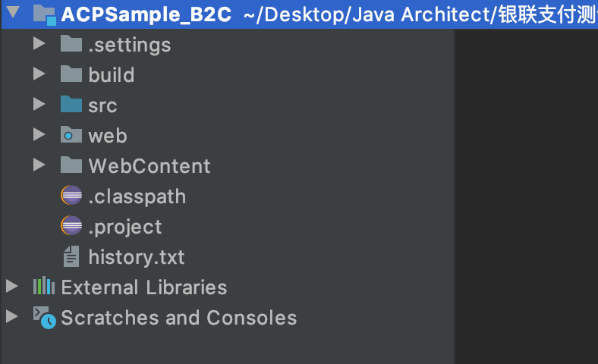Expand the src folder arrow

[39, 104]
